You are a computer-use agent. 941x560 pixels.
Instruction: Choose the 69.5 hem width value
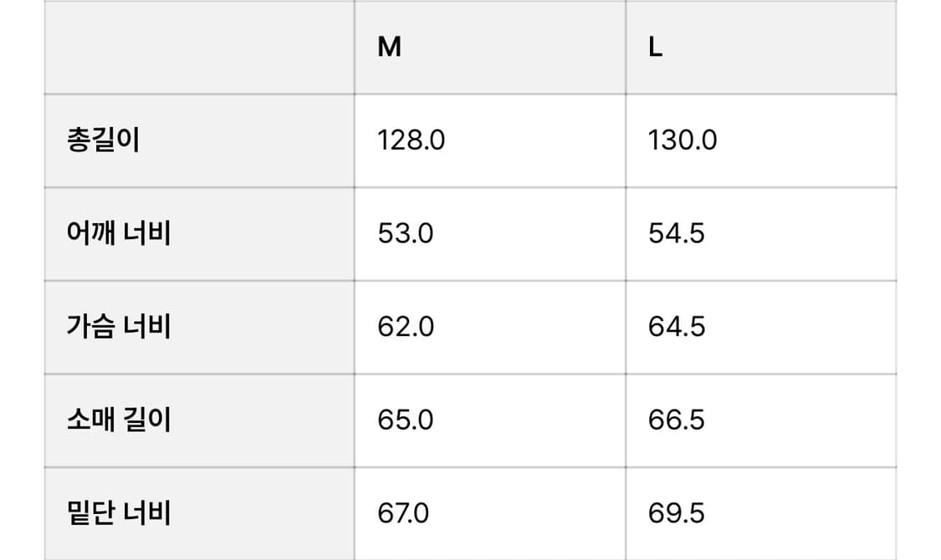click(x=677, y=512)
